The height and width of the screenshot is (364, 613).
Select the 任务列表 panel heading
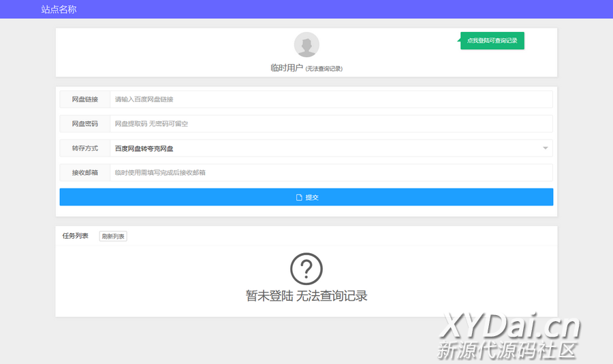76,236
